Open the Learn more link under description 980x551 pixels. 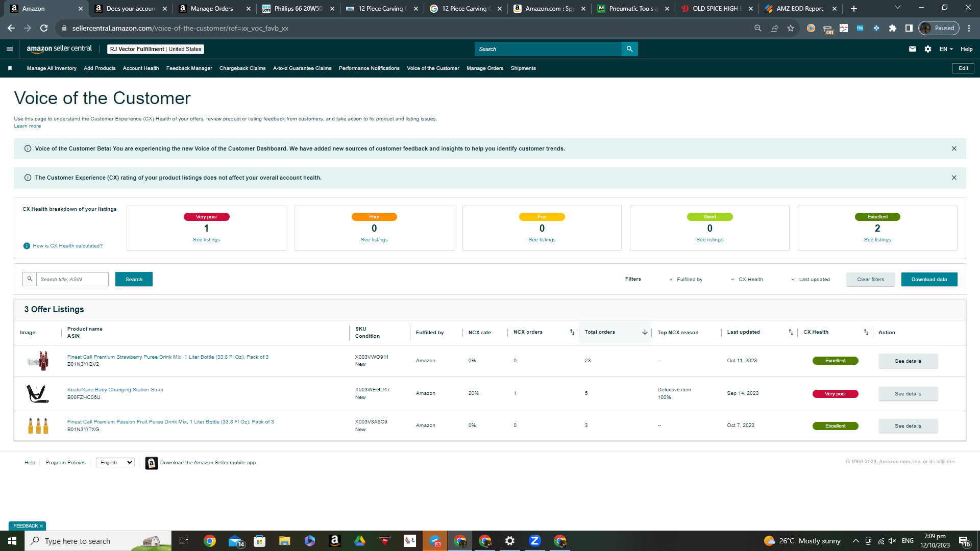(28, 126)
